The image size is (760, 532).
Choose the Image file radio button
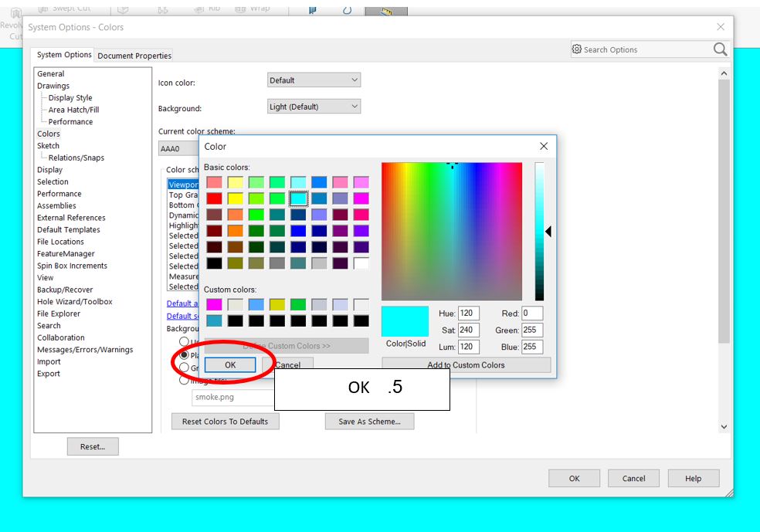pos(184,380)
